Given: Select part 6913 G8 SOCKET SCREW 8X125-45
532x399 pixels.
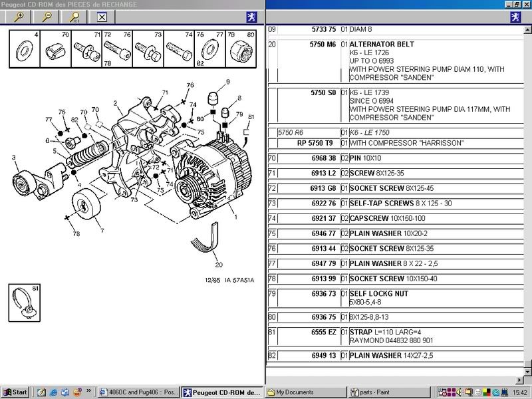Looking at the screenshot, I should point(396,188).
